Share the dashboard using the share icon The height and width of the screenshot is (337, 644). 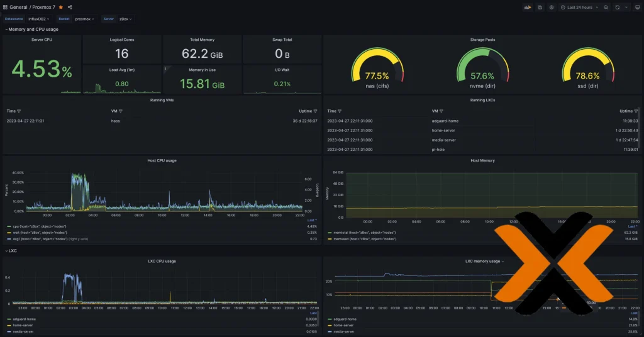point(70,8)
